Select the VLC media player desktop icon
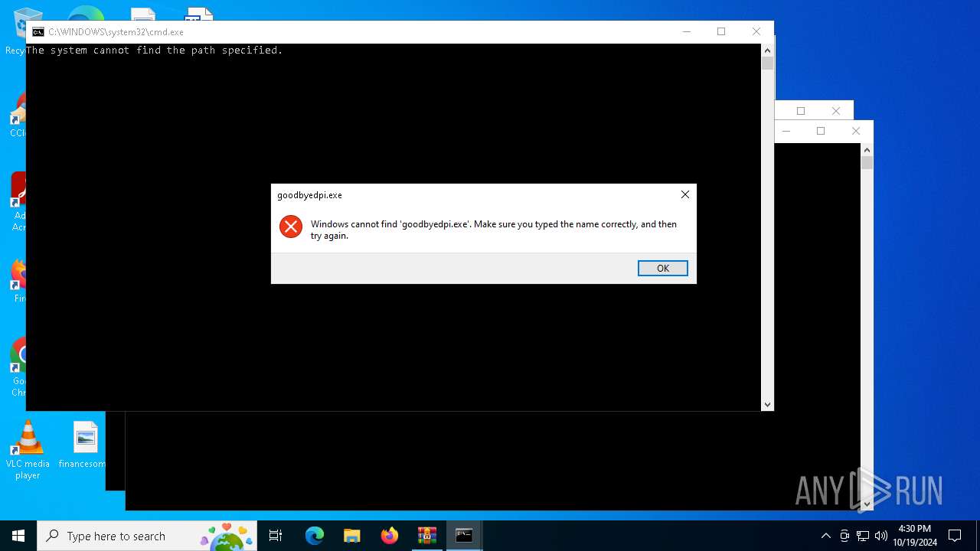 point(28,450)
